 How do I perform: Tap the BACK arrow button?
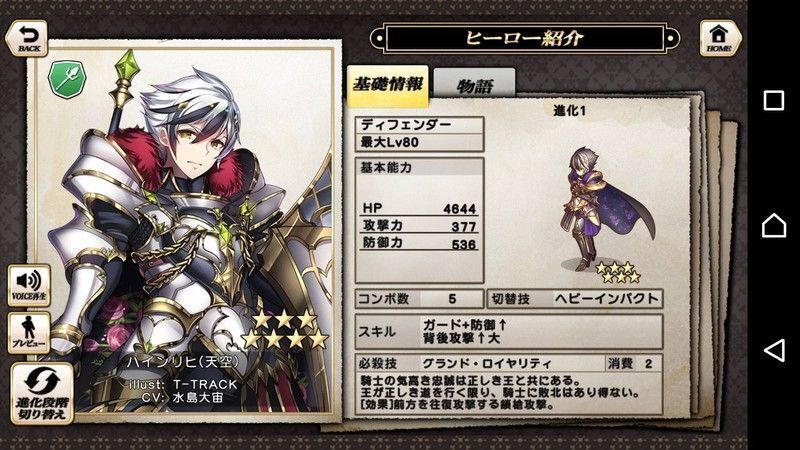pyautogui.click(x=27, y=38)
